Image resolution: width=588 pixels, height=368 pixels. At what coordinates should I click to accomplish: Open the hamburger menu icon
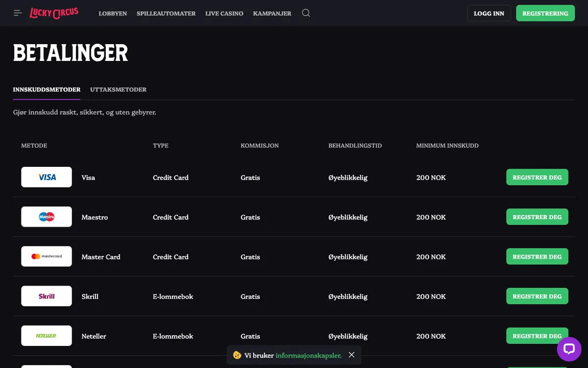18,13
